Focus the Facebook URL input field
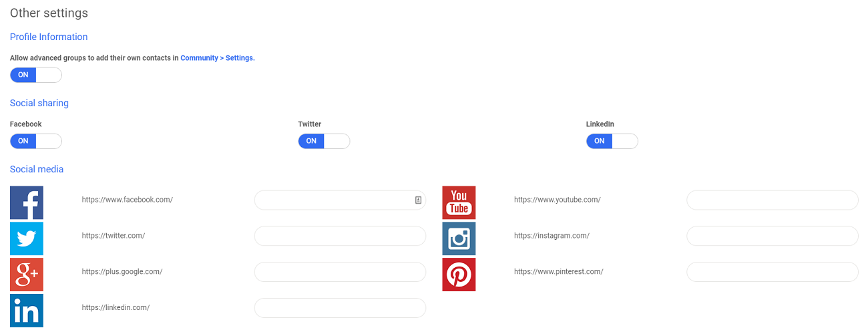Image resolution: width=868 pixels, height=334 pixels. pos(334,200)
